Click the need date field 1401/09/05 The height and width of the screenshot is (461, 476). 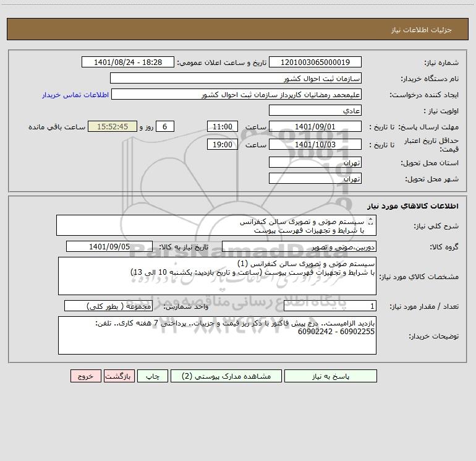[109, 246]
